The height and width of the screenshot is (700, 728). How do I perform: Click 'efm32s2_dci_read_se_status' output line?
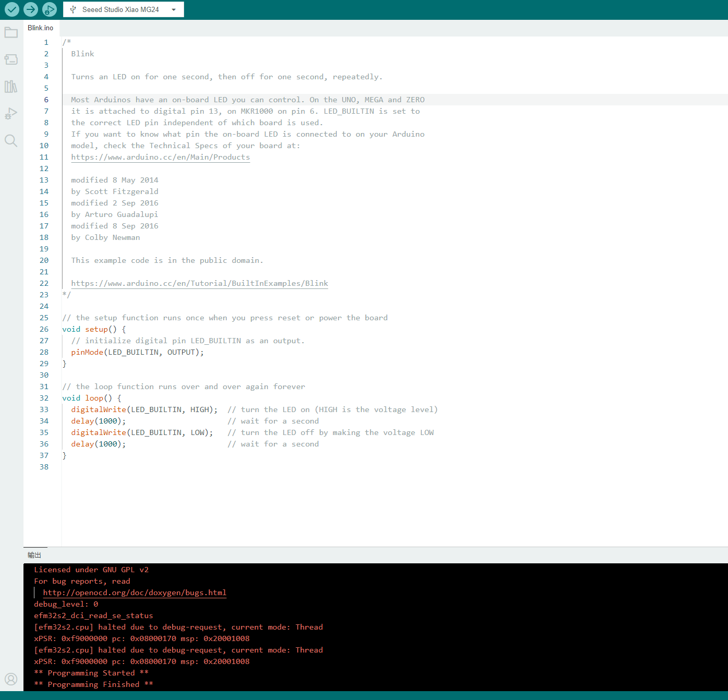(94, 615)
